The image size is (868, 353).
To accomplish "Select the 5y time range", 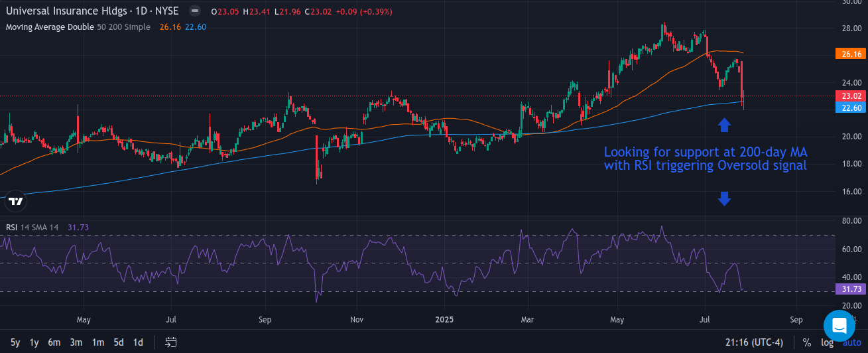I will point(15,342).
